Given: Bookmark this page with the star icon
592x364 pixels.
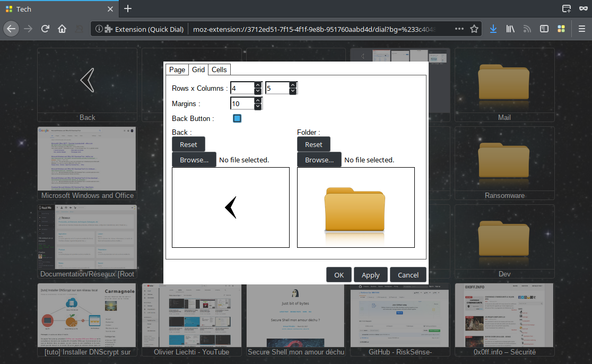Looking at the screenshot, I should coord(474,29).
